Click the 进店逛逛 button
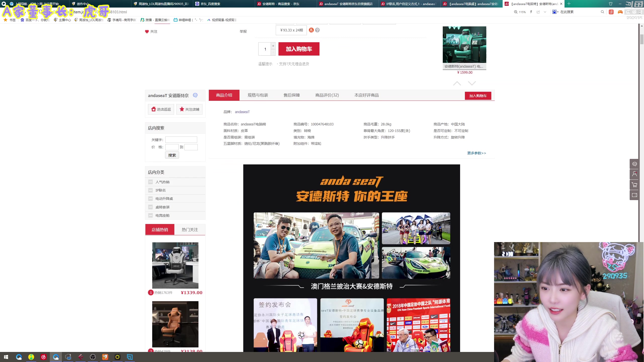 (161, 109)
